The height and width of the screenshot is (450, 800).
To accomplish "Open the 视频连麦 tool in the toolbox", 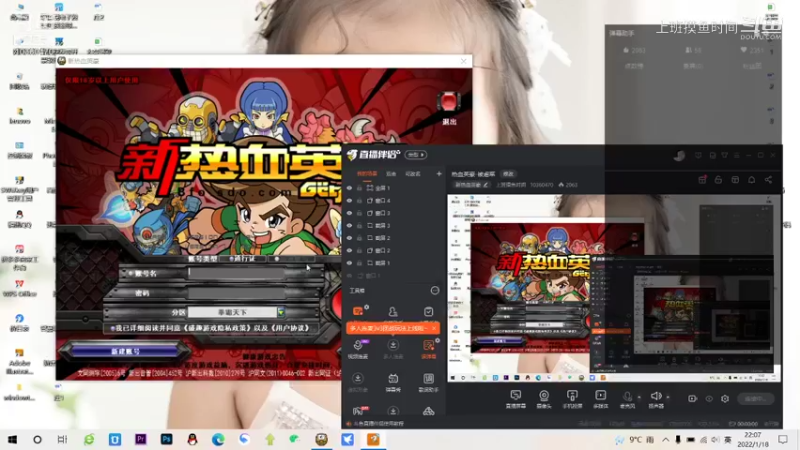I will [x=358, y=349].
